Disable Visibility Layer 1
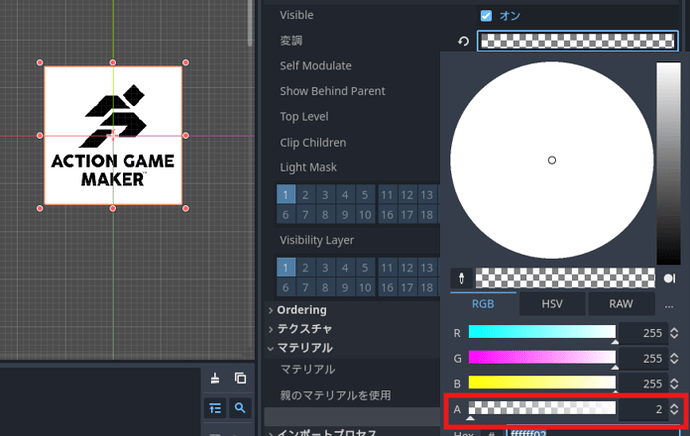 pyautogui.click(x=286, y=267)
